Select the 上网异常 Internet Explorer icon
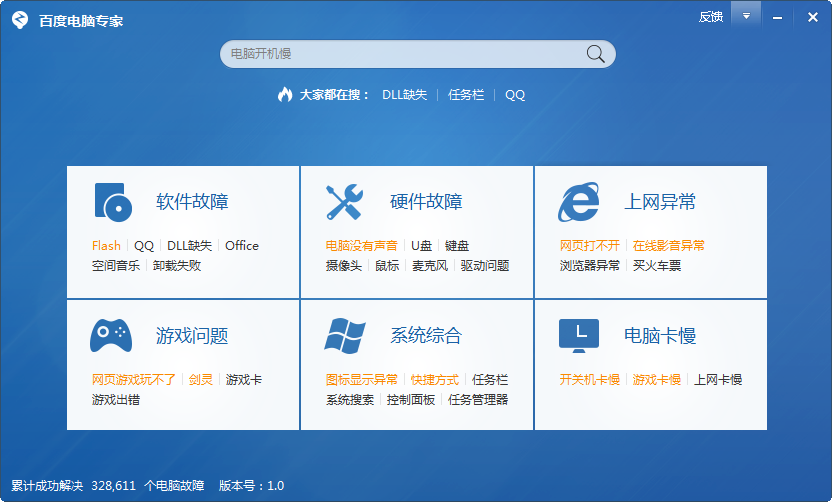Image resolution: width=832 pixels, height=502 pixels. point(578,202)
